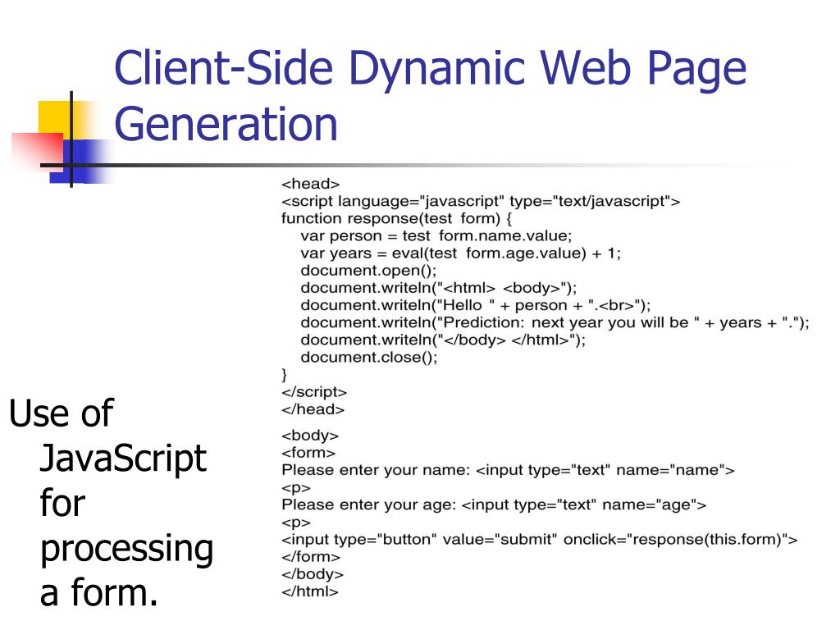The width and height of the screenshot is (840, 630).
Task: Select the input type="button" value="submit" line
Action: coord(540,539)
